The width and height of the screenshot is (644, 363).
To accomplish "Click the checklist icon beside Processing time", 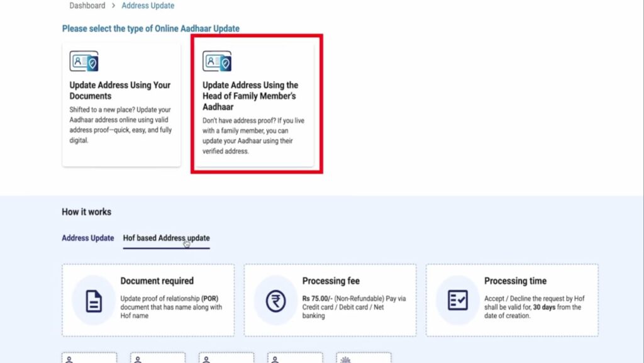I will tap(457, 301).
